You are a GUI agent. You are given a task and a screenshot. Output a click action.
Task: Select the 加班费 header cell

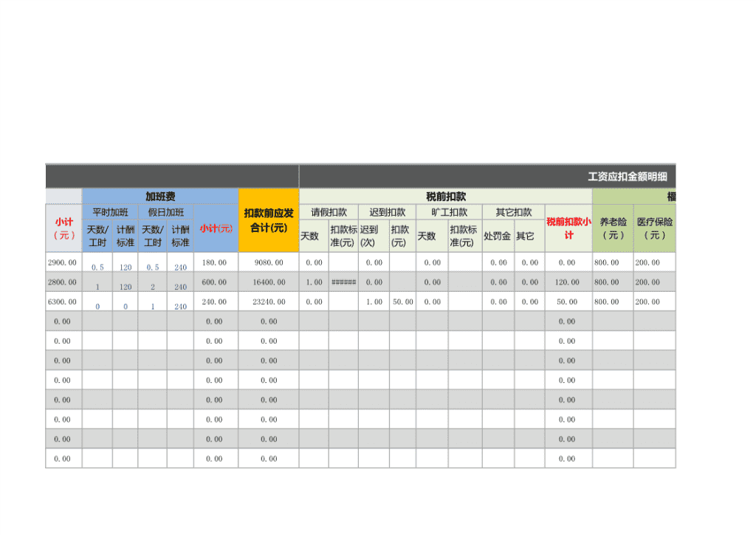160,197
